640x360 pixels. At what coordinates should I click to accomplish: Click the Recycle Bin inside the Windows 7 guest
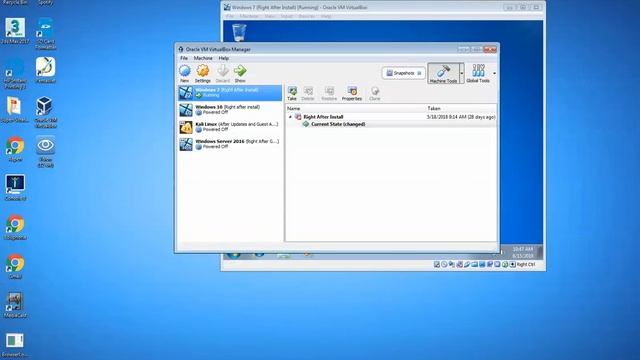[239, 32]
